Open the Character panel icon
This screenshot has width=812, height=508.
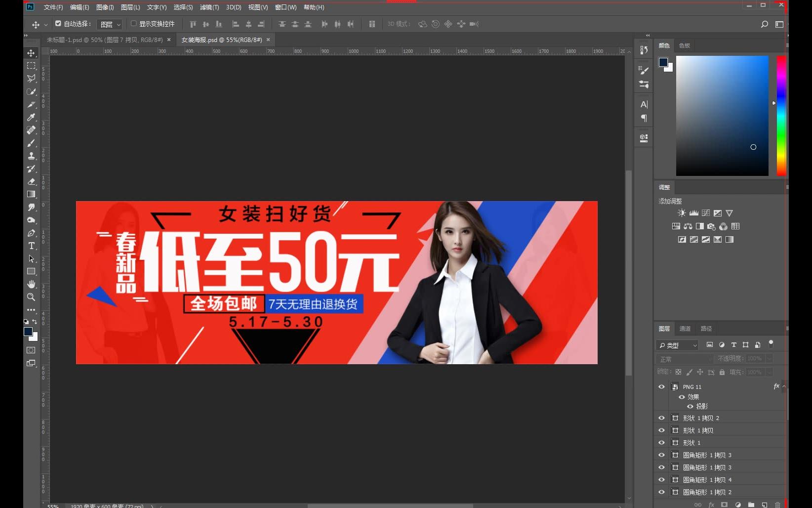[643, 104]
